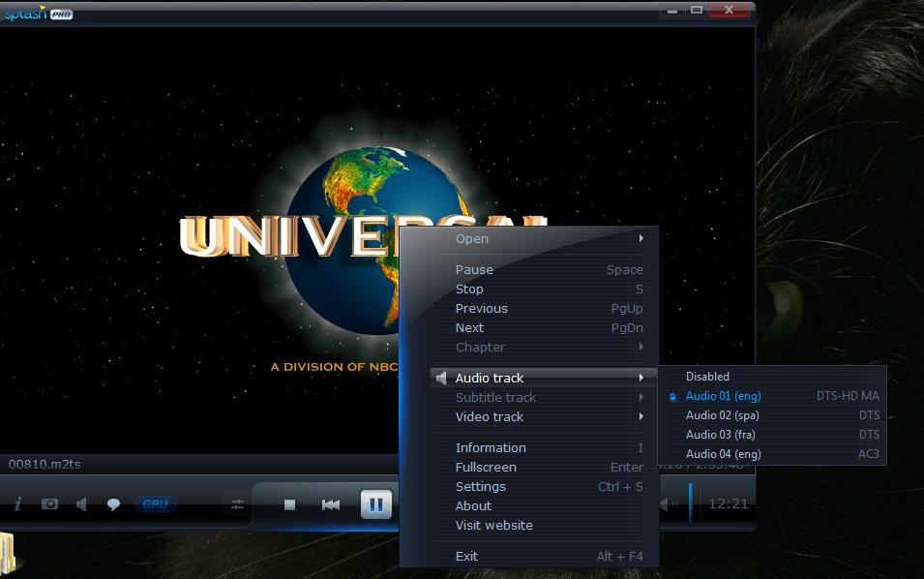Click the audio speaker icon in left toolbar
Screen dimensions: 924x579
click(x=82, y=504)
